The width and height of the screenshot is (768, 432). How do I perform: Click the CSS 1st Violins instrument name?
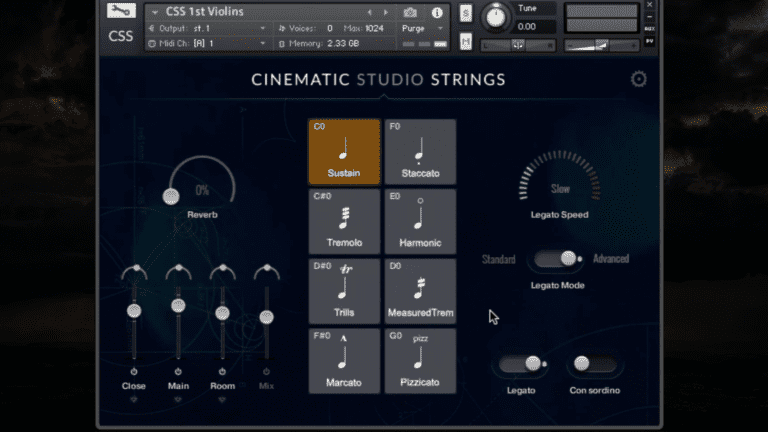204,11
